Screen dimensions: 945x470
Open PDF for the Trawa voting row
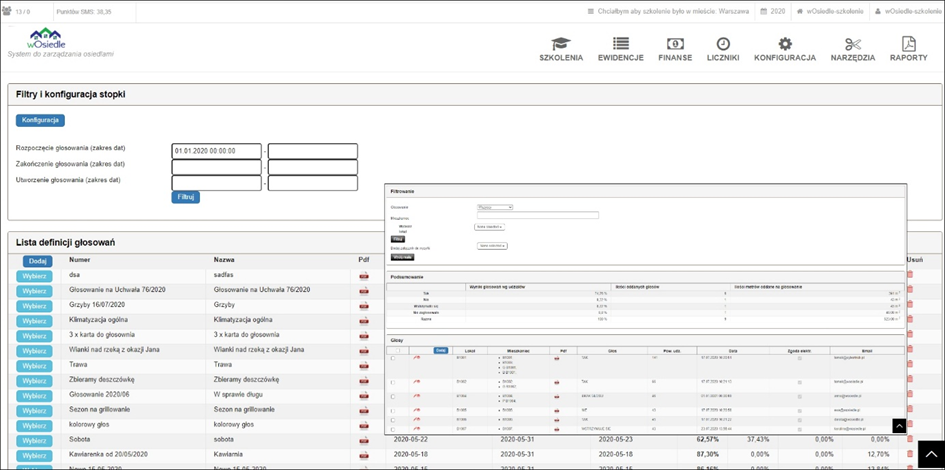click(364, 365)
